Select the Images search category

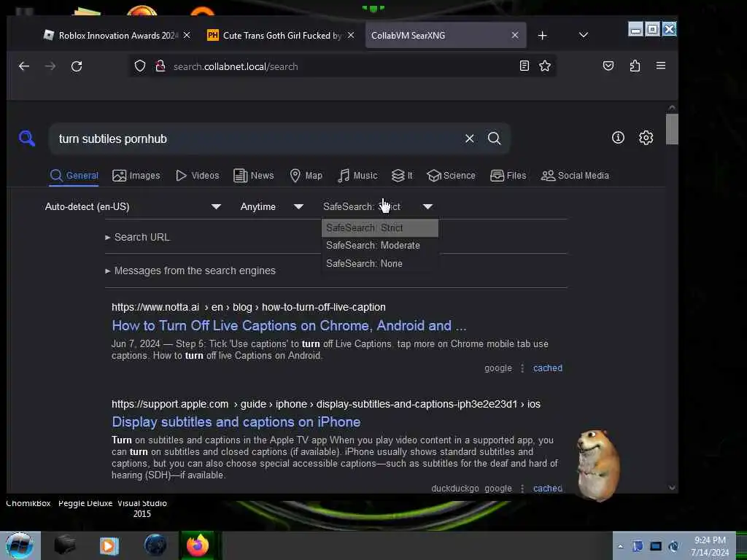pos(136,175)
